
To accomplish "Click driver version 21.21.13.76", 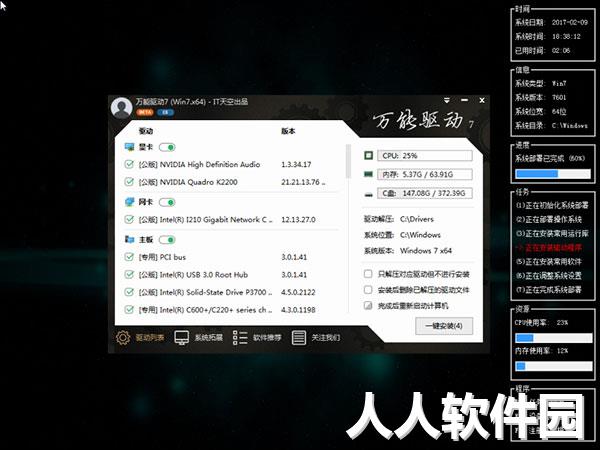I will [x=303, y=182].
